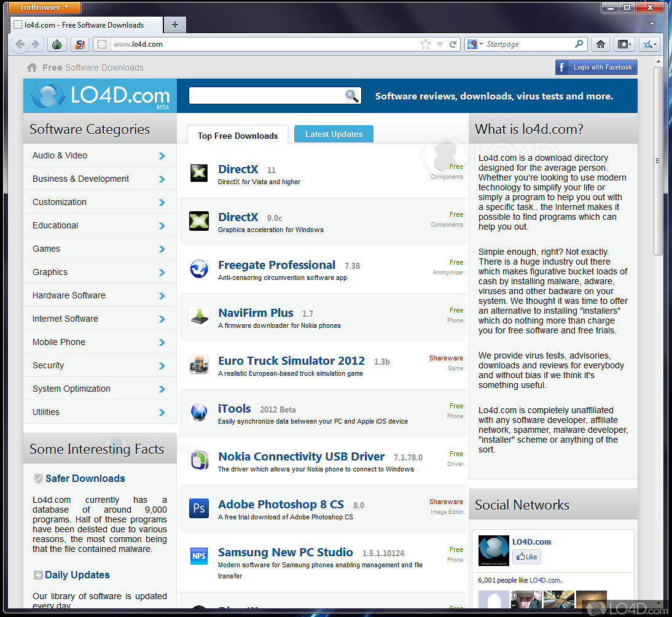Expand the Audio & Video category
672x617 pixels.
162,156
